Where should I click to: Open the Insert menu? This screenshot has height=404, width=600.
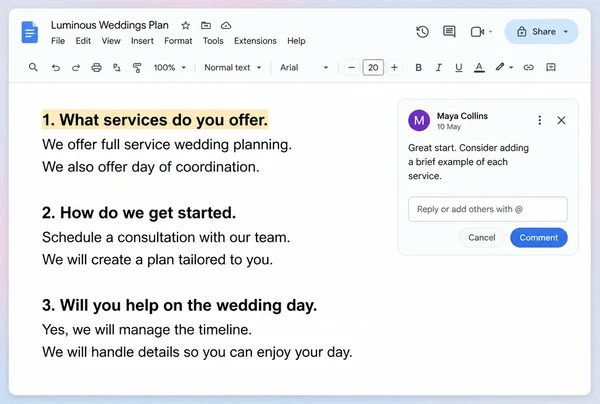tap(142, 41)
